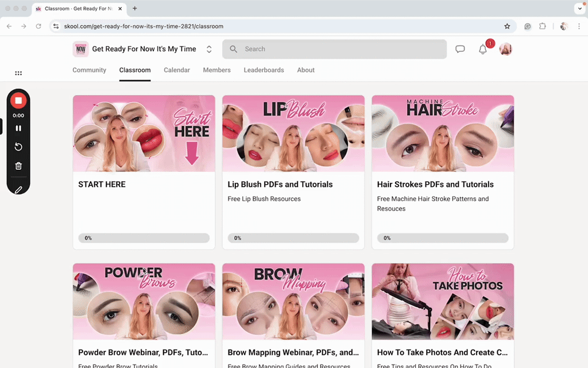Open chat messages icon
Viewport: 588px width, 368px height.
coord(460,49)
